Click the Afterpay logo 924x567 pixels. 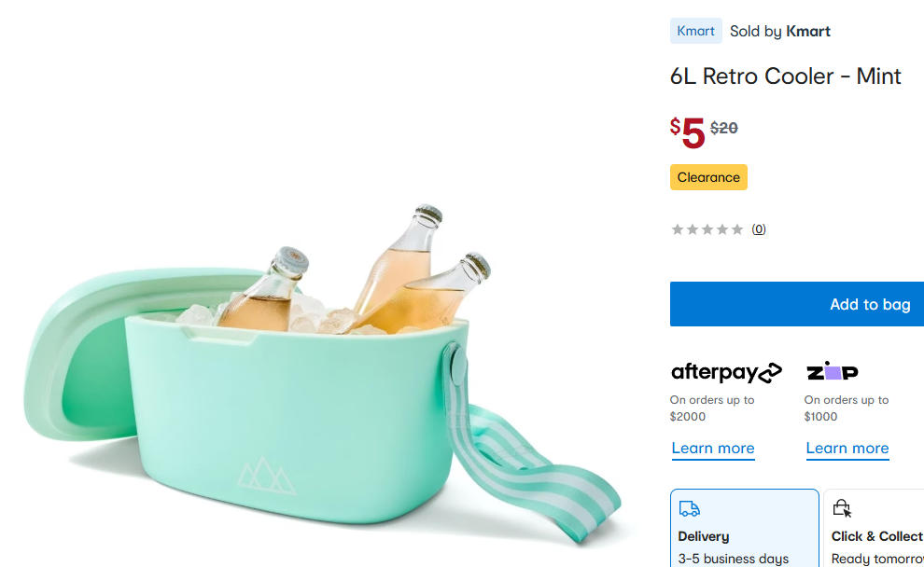click(x=726, y=372)
